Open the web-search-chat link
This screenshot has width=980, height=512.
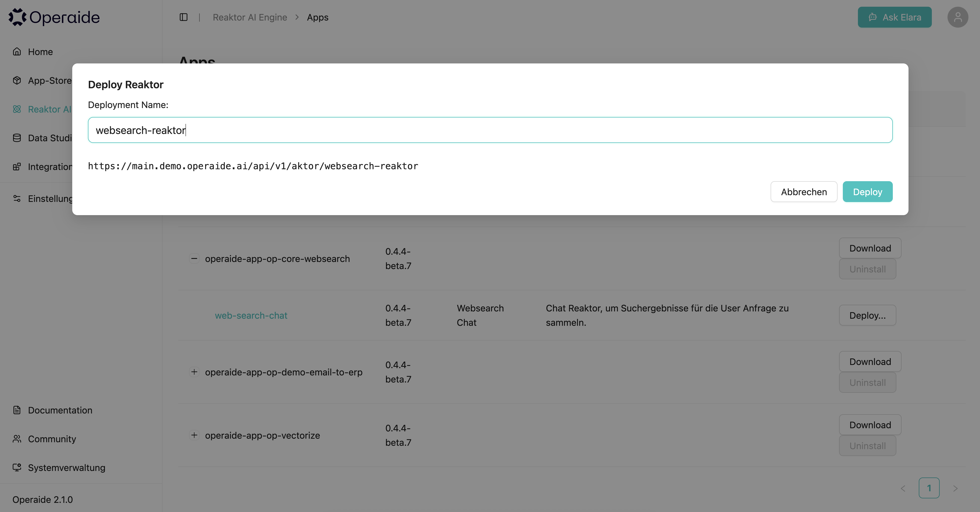tap(251, 315)
